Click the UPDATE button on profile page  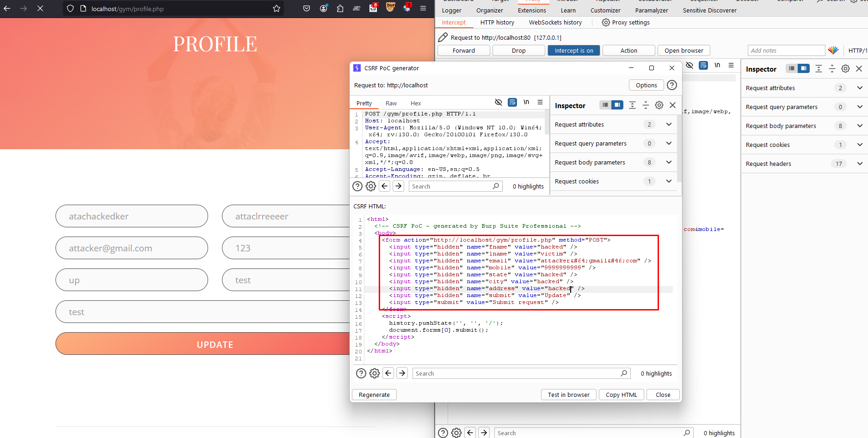click(203, 344)
